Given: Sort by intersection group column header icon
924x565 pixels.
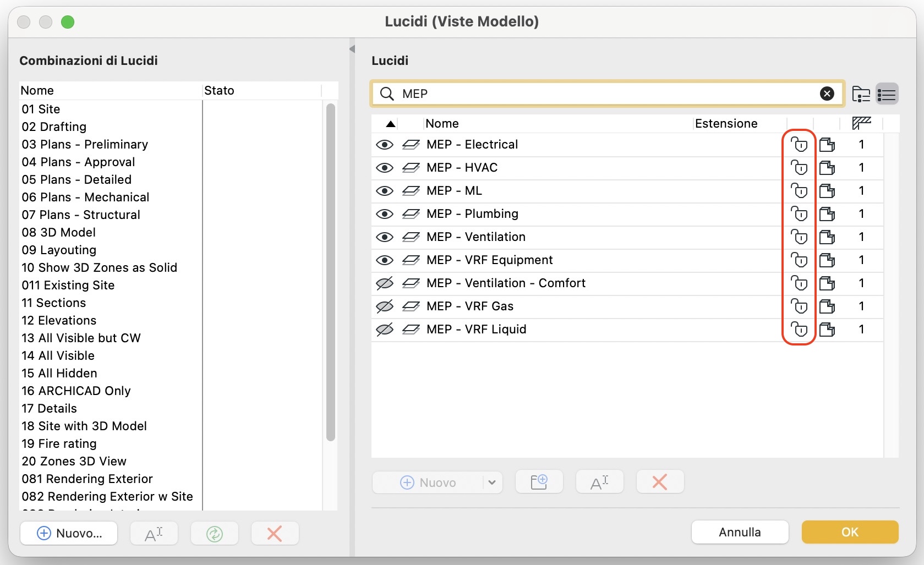Looking at the screenshot, I should point(861,123).
